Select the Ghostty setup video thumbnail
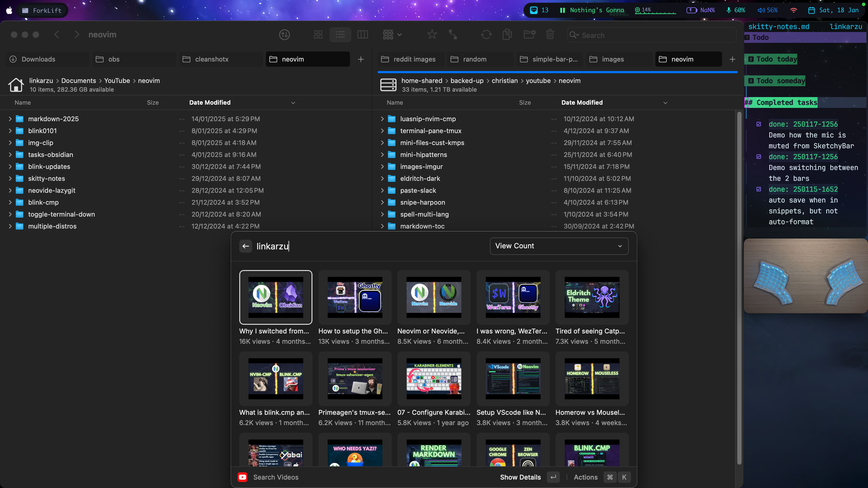This screenshot has width=868, height=488. point(355,297)
